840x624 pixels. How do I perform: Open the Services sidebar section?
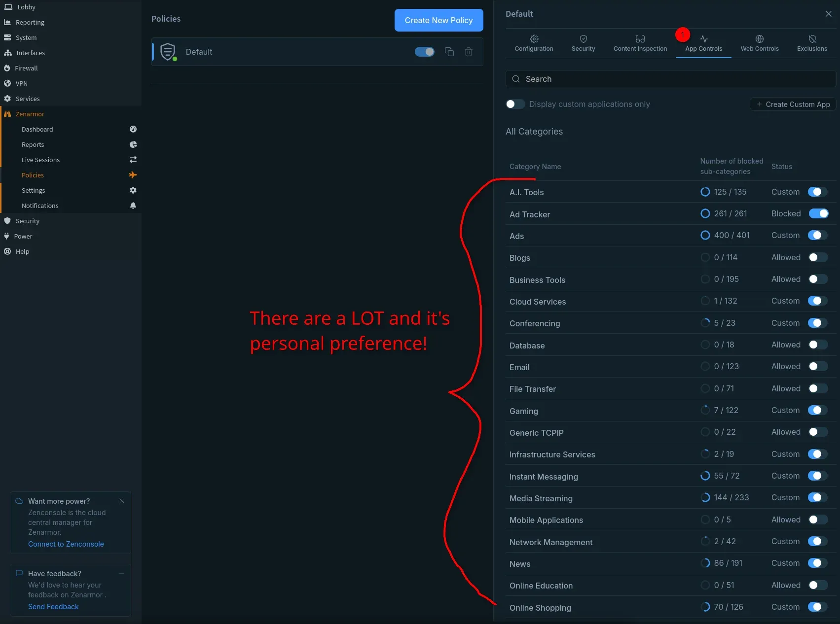pyautogui.click(x=27, y=99)
